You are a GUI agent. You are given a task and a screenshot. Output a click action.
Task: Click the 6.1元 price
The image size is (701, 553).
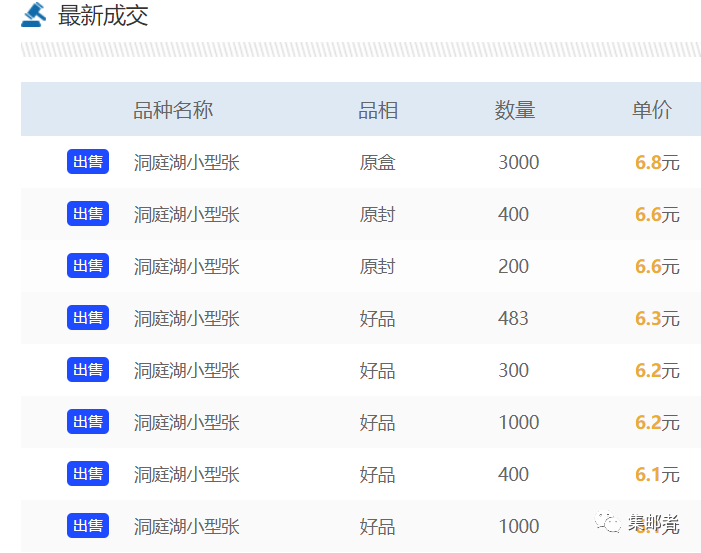point(657,474)
